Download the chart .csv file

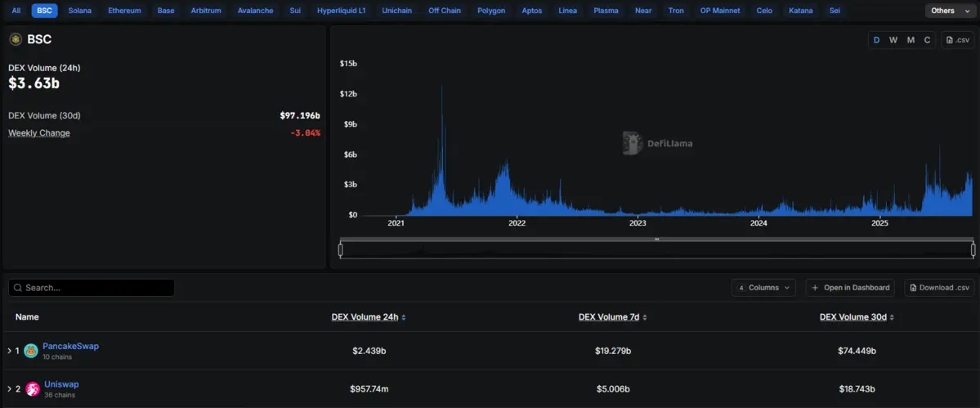click(x=958, y=40)
